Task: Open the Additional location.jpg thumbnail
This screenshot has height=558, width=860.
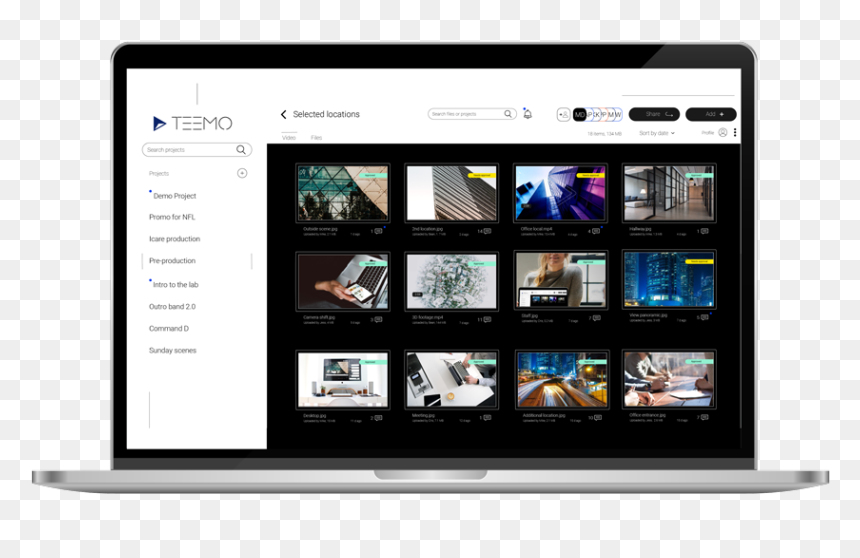Action: click(562, 380)
